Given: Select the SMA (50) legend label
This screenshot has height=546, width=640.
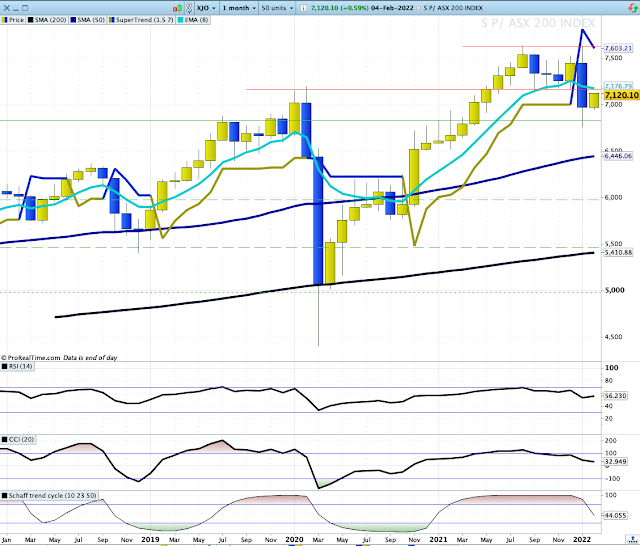Looking at the screenshot, I should [87, 20].
